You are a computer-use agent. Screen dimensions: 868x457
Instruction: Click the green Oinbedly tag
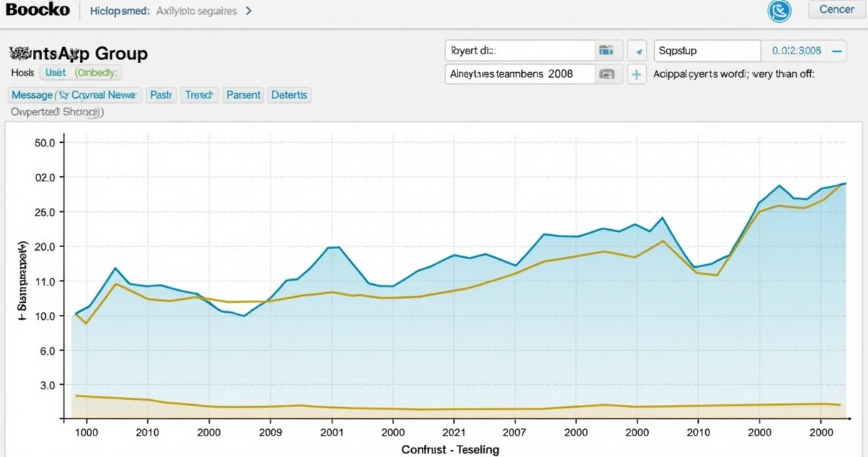click(97, 72)
